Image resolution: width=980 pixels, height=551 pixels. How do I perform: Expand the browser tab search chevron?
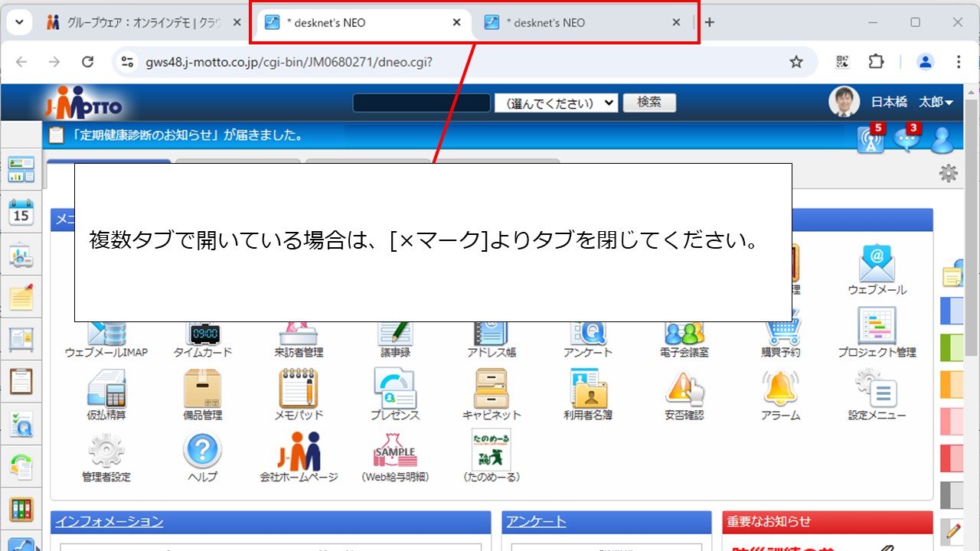click(19, 22)
